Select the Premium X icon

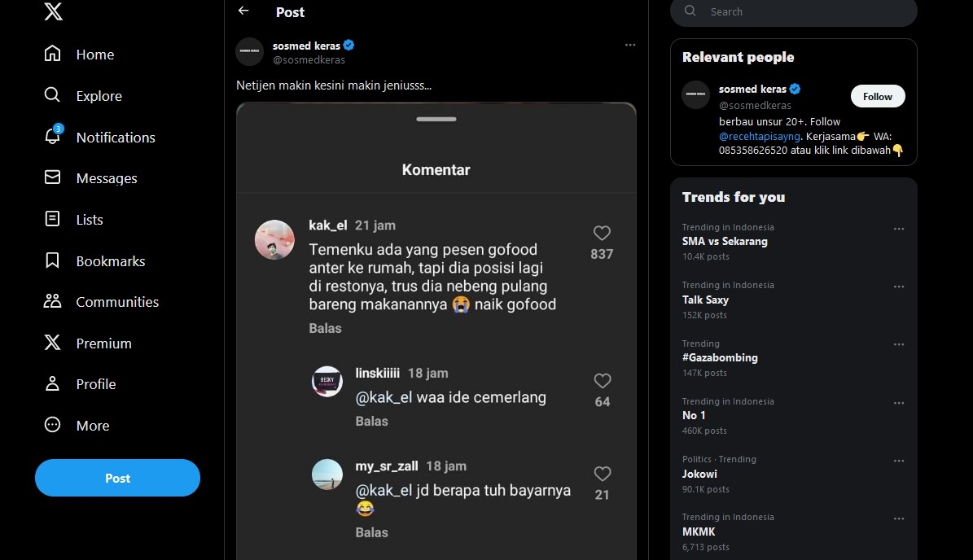coord(52,343)
